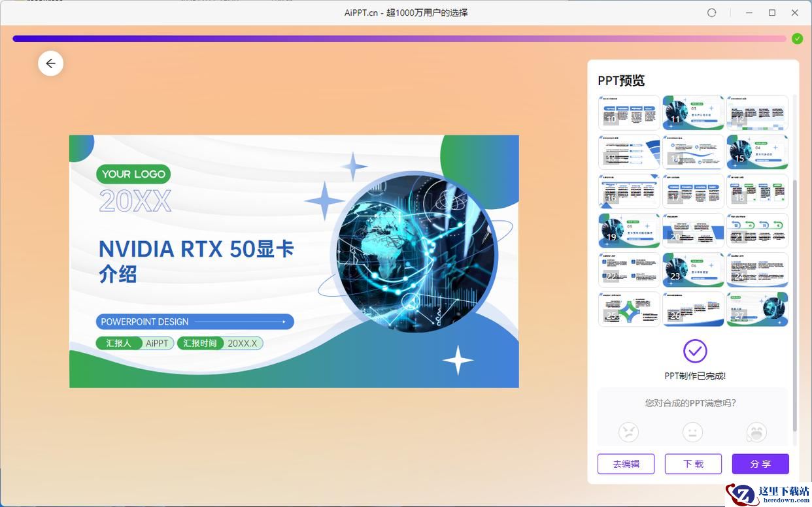Select slide 19 thumbnail
Viewport: 812px width, 507px height.
(x=629, y=231)
